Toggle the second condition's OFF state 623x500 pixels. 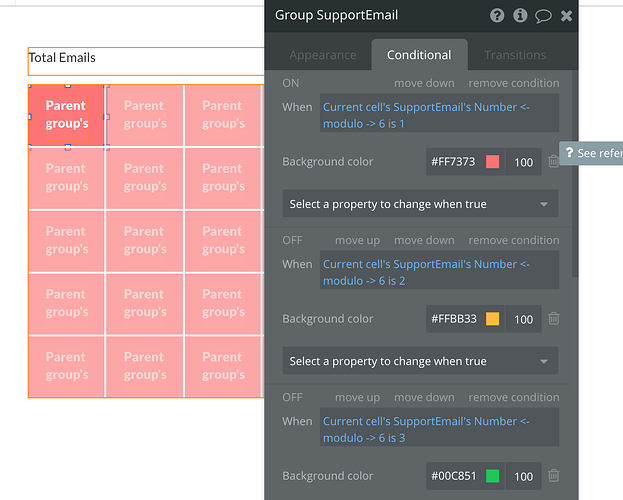coord(292,240)
